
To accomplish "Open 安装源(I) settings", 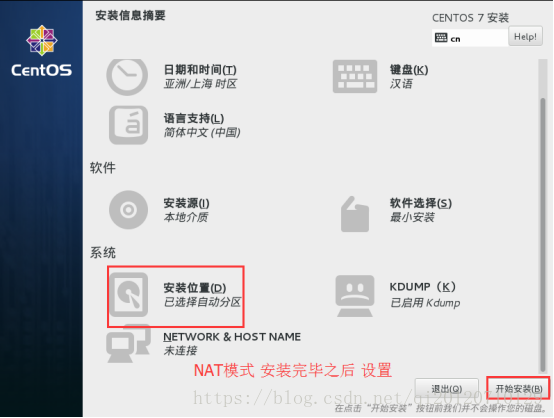I will [186, 203].
